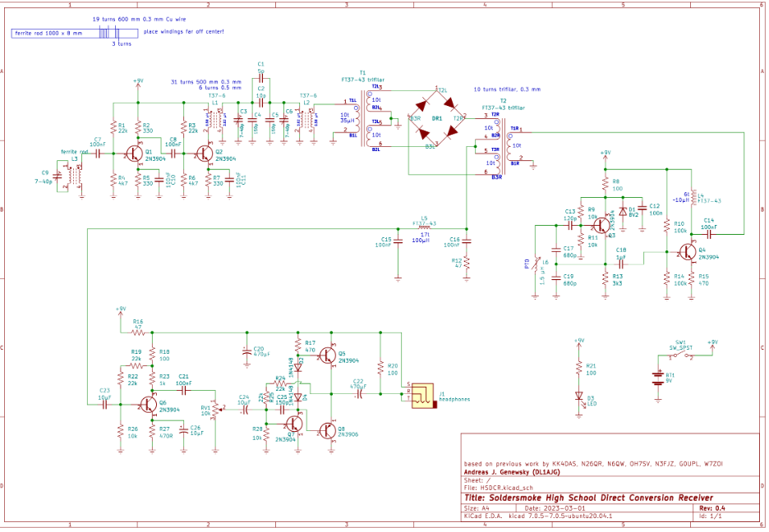Select the SW1 SW_SPST switch symbol

[681, 354]
